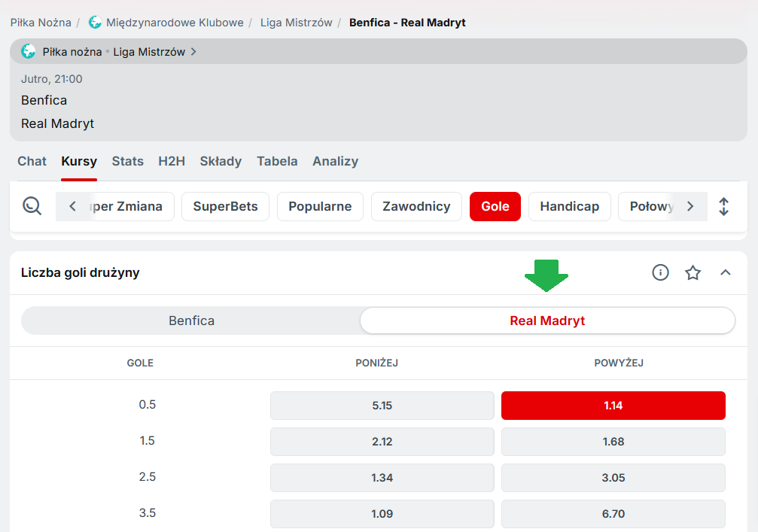
Task: Click the search magnifier icon
Action: pos(32,206)
